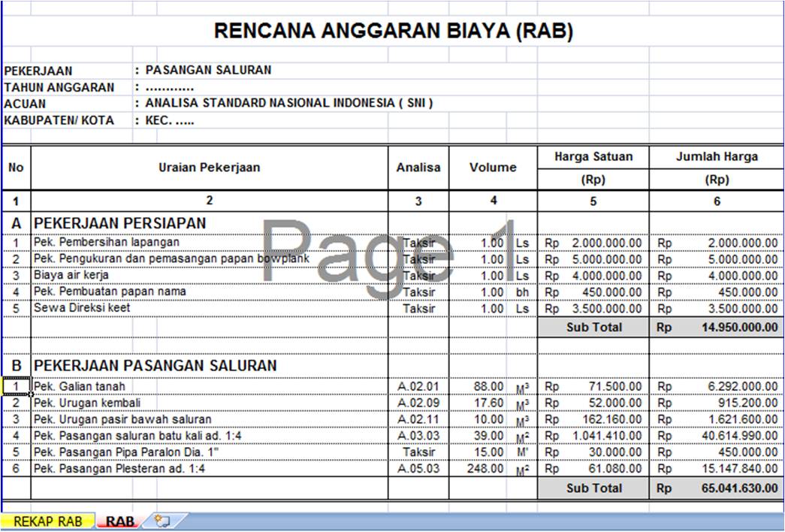Click the Analisa column header
Image resolution: width=785 pixels, height=532 pixels.
pyautogui.click(x=417, y=167)
